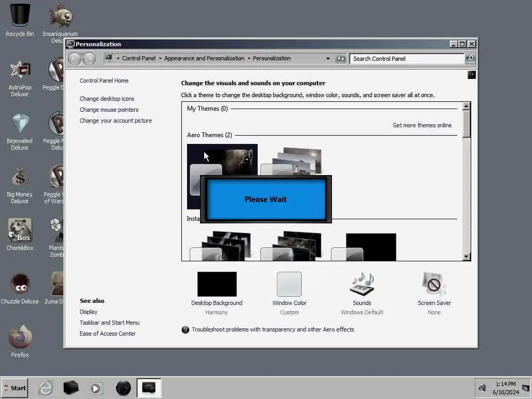
Task: Click the Personalization breadcrumb
Action: point(272,58)
